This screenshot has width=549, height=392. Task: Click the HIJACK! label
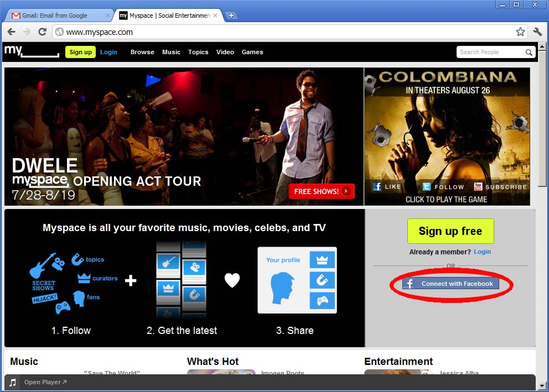point(44,299)
